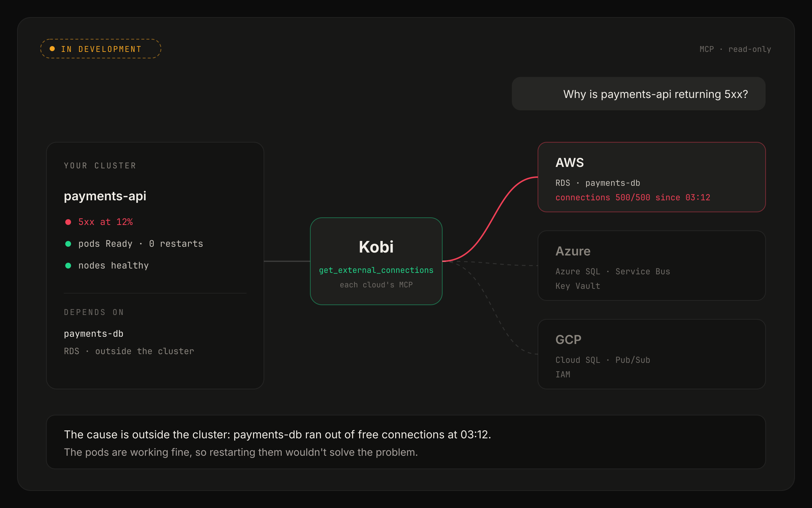Click 'Azure SQL · Service Bus' line
The image size is (812, 508).
[x=613, y=272]
